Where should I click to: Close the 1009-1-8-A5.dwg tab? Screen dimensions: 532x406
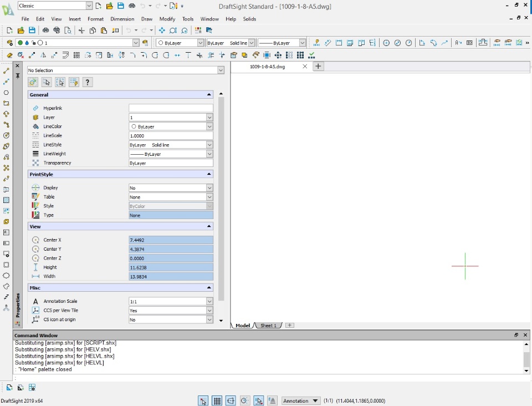305,67
